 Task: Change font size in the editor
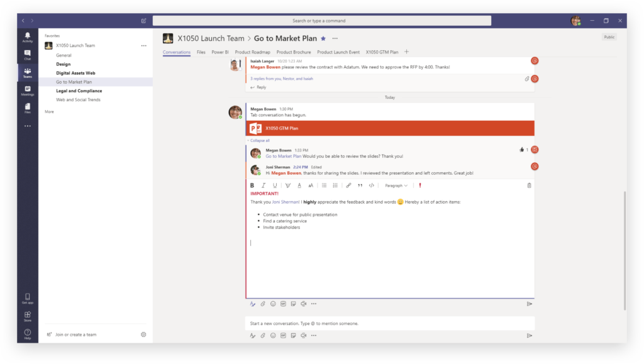(311, 185)
